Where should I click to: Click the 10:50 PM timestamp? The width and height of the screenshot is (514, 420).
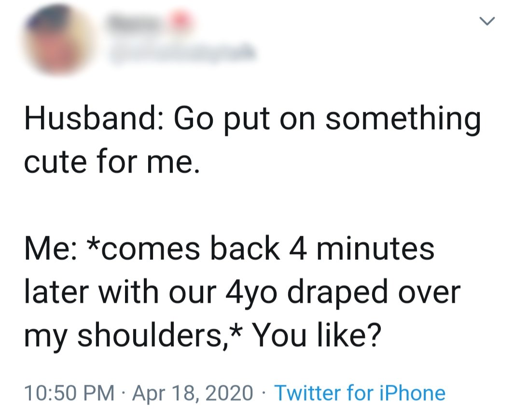click(x=69, y=393)
